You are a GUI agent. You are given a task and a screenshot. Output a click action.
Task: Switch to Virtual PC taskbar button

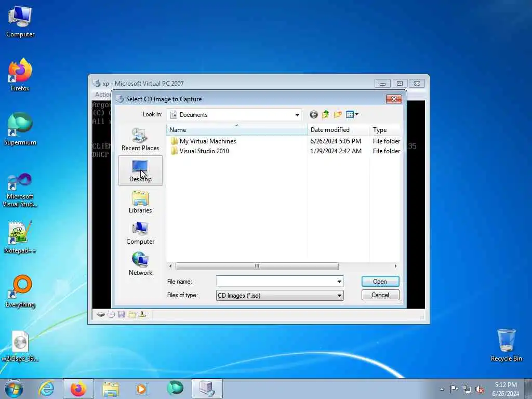click(207, 389)
